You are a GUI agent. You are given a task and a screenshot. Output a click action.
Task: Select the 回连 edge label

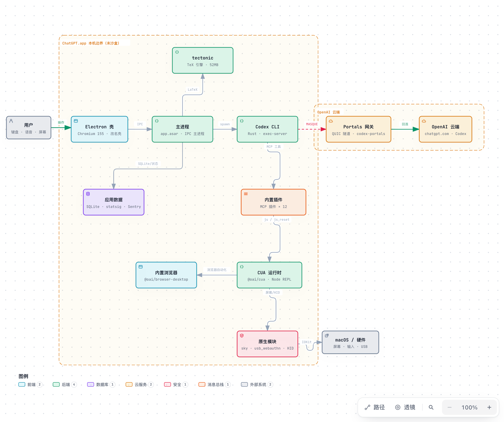[x=405, y=124]
